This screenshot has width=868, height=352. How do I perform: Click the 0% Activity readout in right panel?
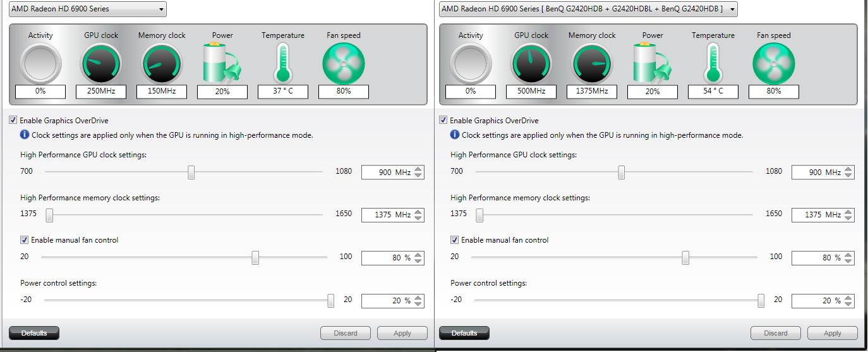[x=471, y=92]
